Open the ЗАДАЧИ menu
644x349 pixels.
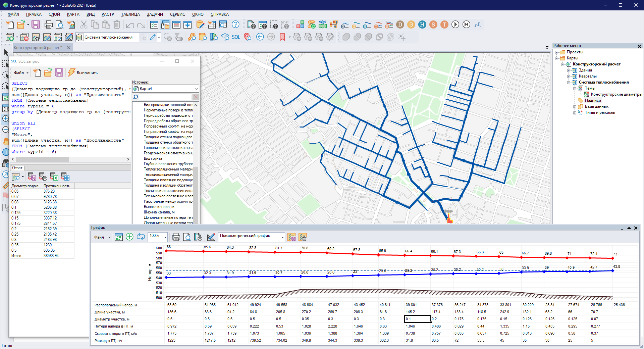155,14
